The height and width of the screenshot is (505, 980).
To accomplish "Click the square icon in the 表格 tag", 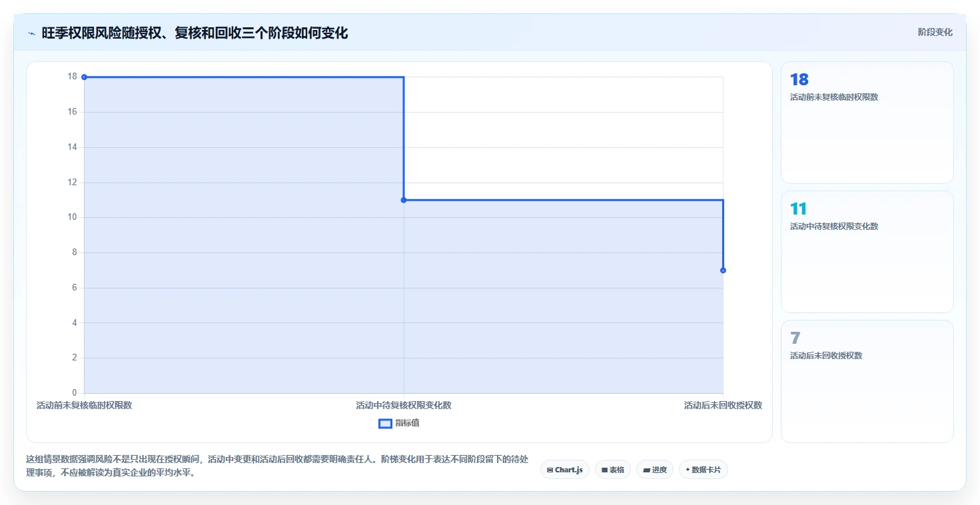I will [x=604, y=470].
